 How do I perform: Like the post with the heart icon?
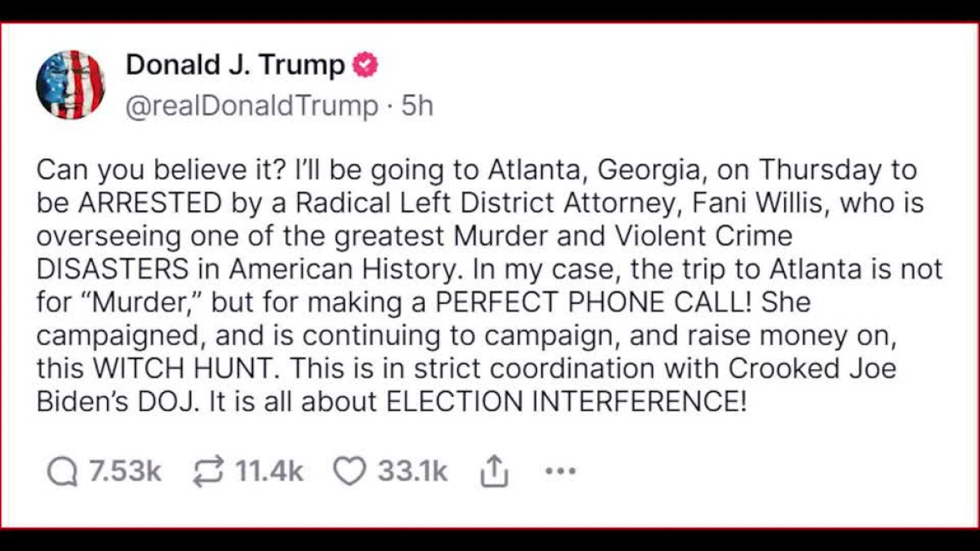[349, 471]
